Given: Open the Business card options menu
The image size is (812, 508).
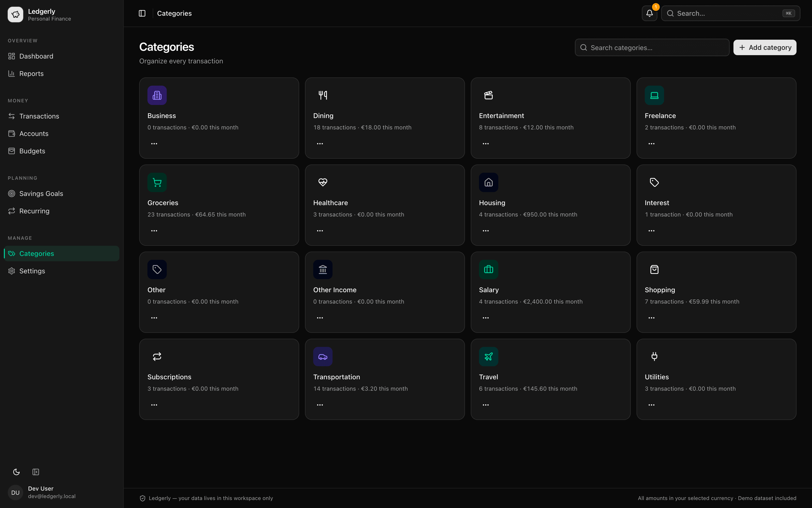Looking at the screenshot, I should coord(154,144).
